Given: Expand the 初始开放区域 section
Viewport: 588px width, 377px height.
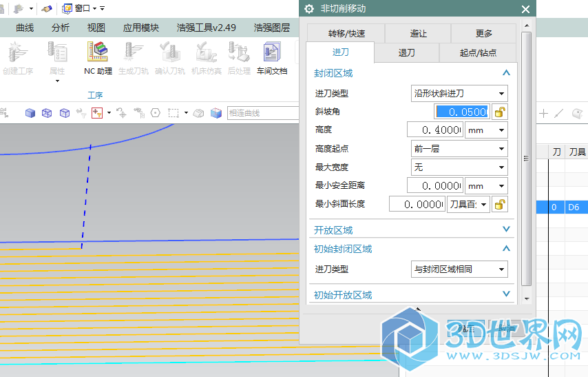Looking at the screenshot, I should 506,294.
